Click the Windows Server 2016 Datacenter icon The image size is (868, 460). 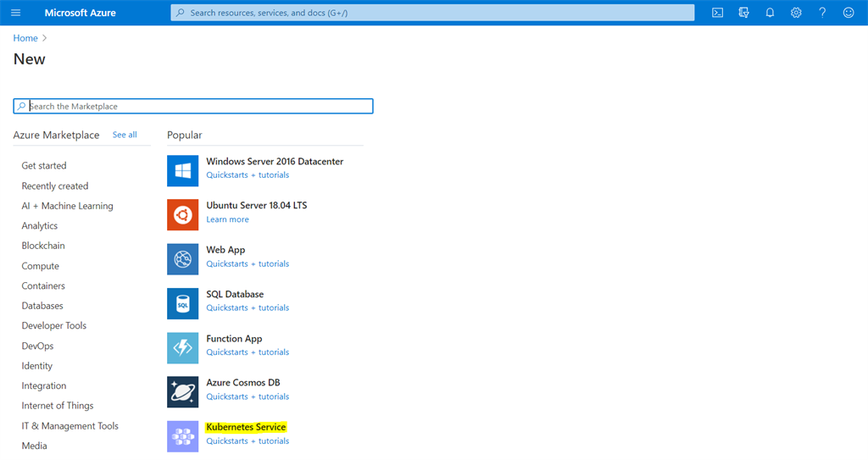[x=183, y=170]
